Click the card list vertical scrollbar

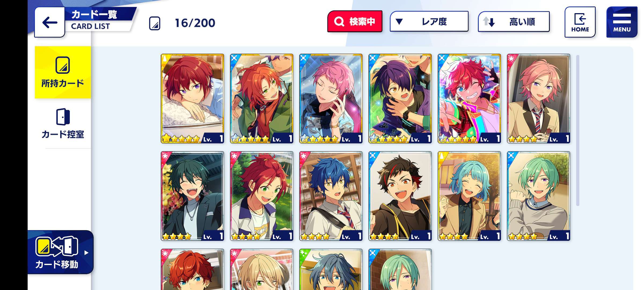point(578,130)
